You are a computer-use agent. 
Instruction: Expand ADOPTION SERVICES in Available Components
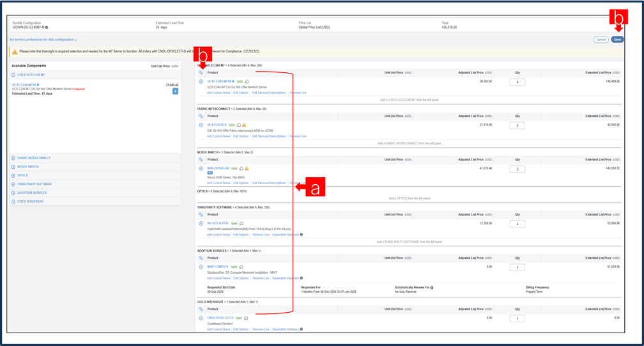[x=13, y=193]
